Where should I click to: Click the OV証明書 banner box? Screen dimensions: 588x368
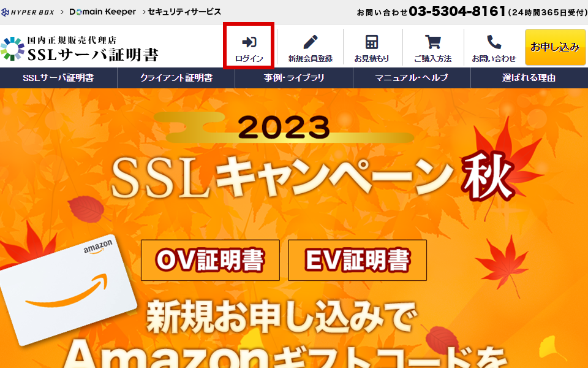[210, 260]
